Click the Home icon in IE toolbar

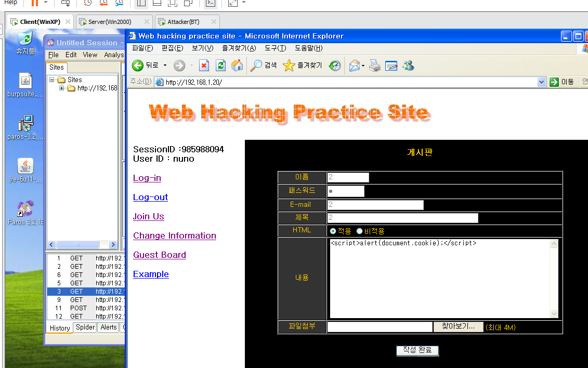[237, 65]
